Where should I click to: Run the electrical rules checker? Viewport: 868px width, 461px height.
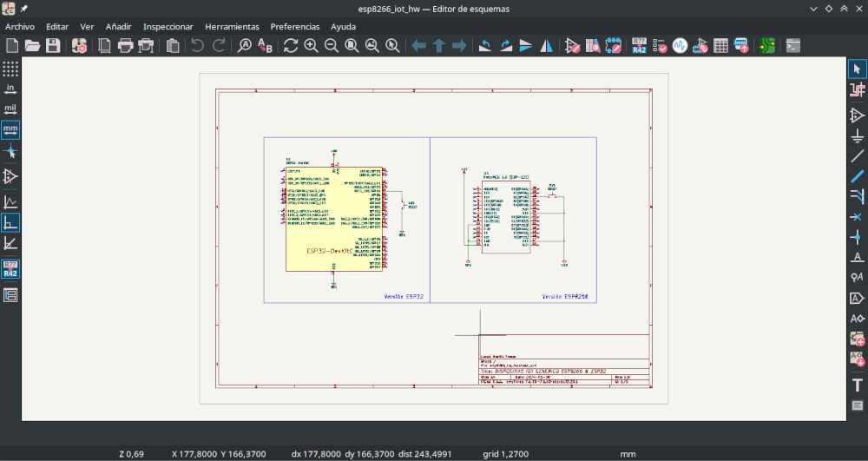click(x=660, y=46)
